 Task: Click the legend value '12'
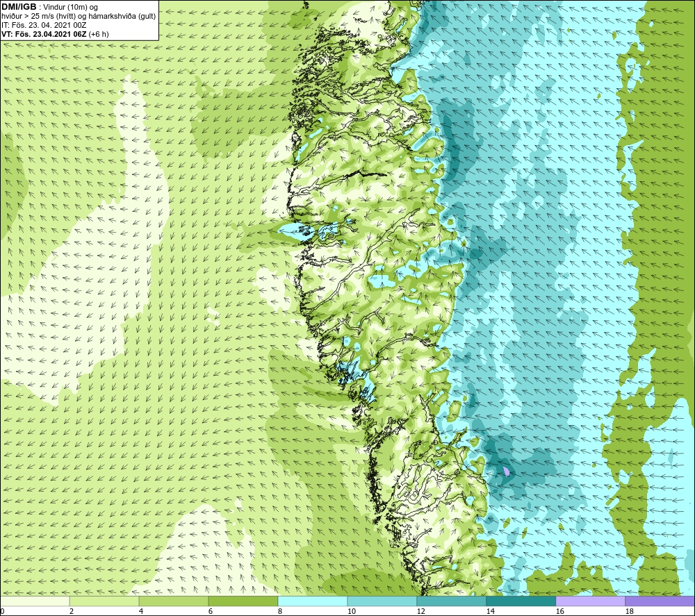pyautogui.click(x=420, y=612)
